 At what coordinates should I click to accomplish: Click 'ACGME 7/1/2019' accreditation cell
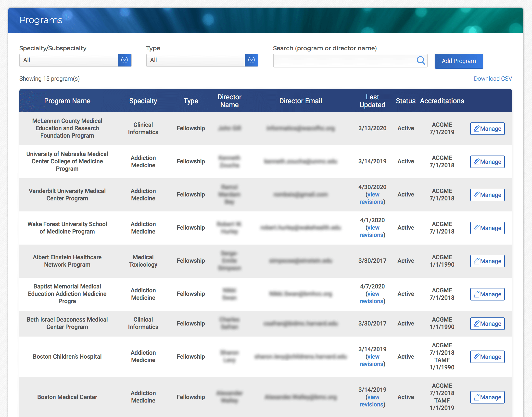click(442, 128)
